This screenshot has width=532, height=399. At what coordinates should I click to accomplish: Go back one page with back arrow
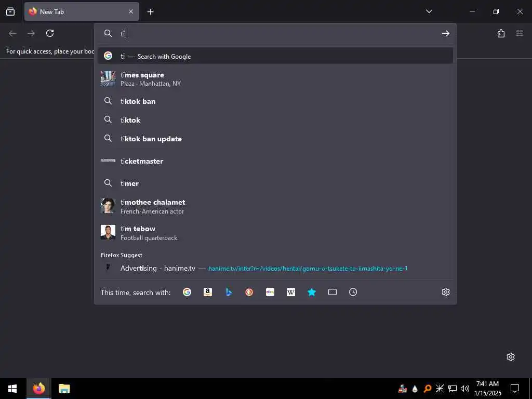pos(12,33)
